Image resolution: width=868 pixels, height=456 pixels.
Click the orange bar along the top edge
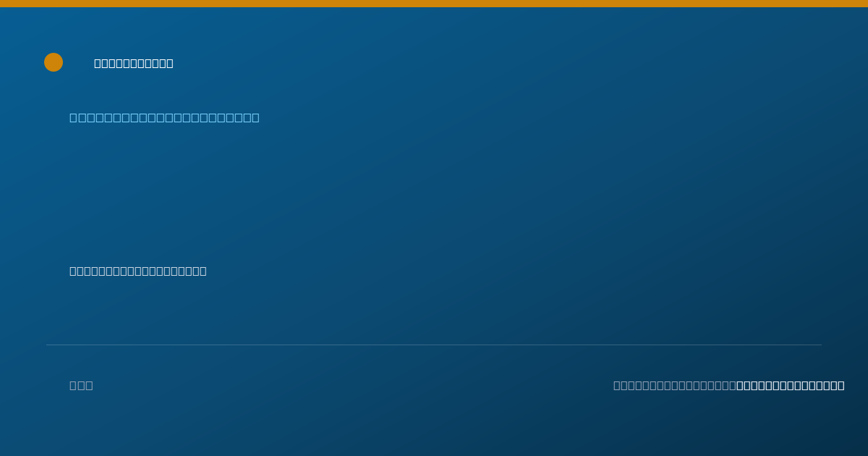434,4
